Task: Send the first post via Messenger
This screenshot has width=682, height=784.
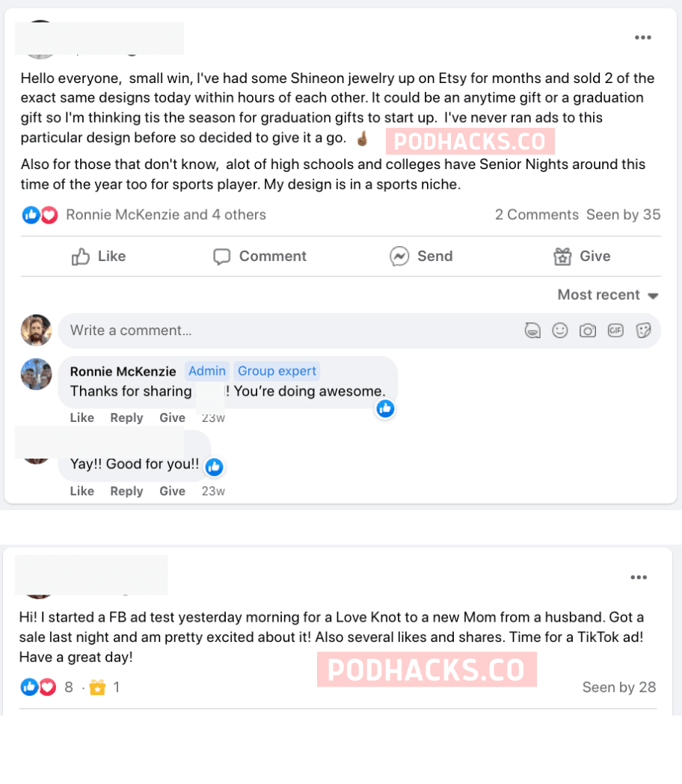Action: coord(421,256)
